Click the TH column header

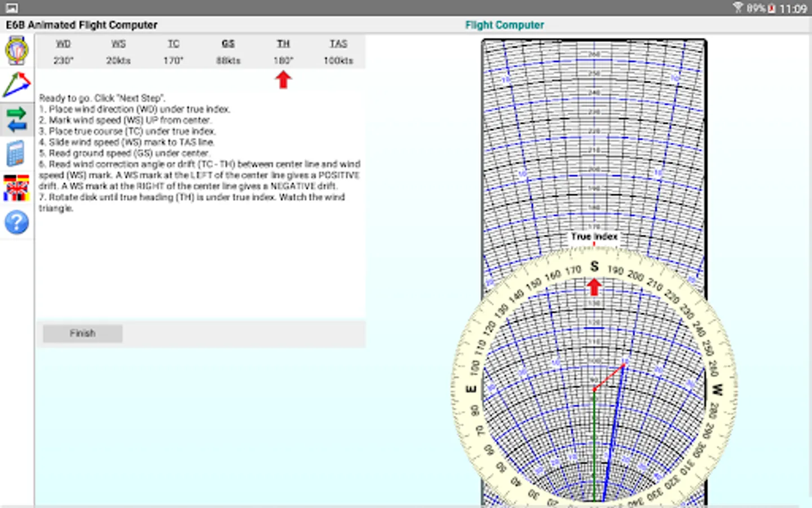283,43
